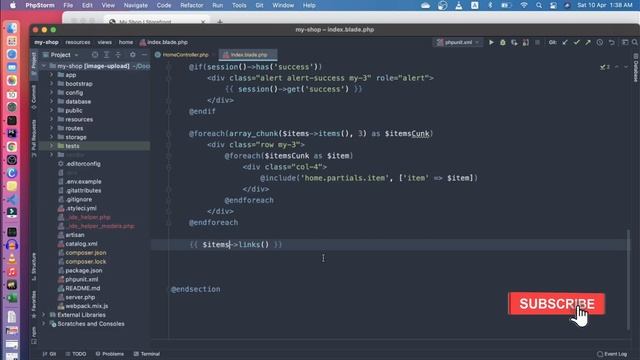Expand the app folder
This screenshot has width=640, height=360.
click(52, 75)
